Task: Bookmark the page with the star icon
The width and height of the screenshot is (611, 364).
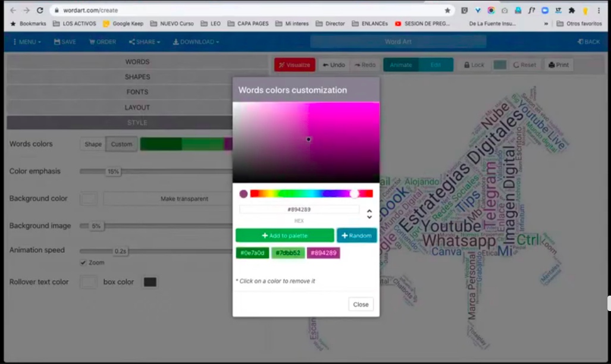Action: (x=447, y=10)
